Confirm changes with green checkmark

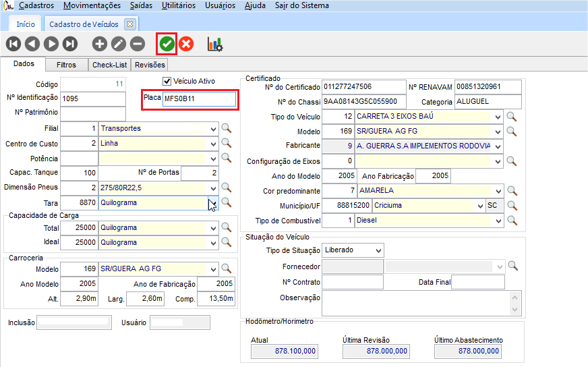tap(167, 45)
